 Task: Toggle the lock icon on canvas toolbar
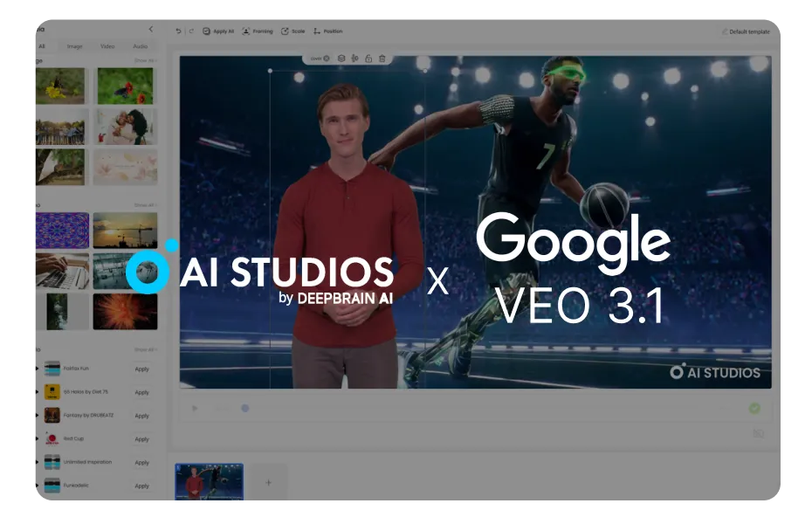(x=368, y=59)
